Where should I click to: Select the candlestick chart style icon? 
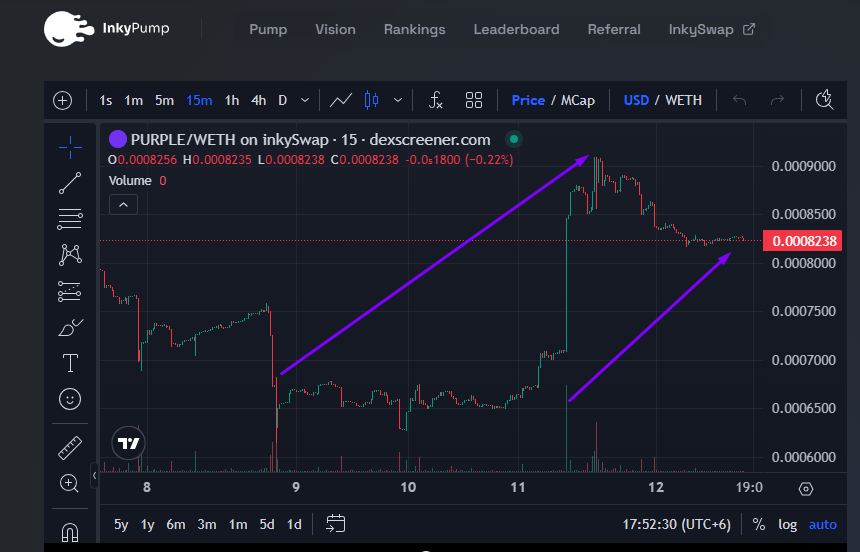tap(371, 100)
